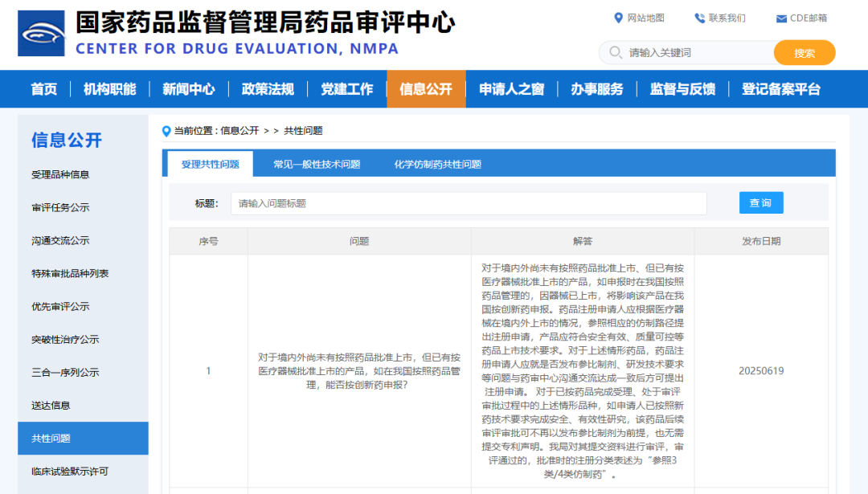The height and width of the screenshot is (494, 868).
Task: Open the 政策法规 menu item
Action: 267,89
